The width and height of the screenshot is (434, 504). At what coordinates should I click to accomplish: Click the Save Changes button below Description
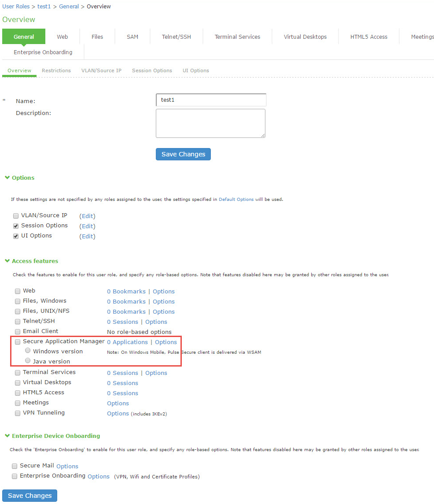tap(183, 154)
